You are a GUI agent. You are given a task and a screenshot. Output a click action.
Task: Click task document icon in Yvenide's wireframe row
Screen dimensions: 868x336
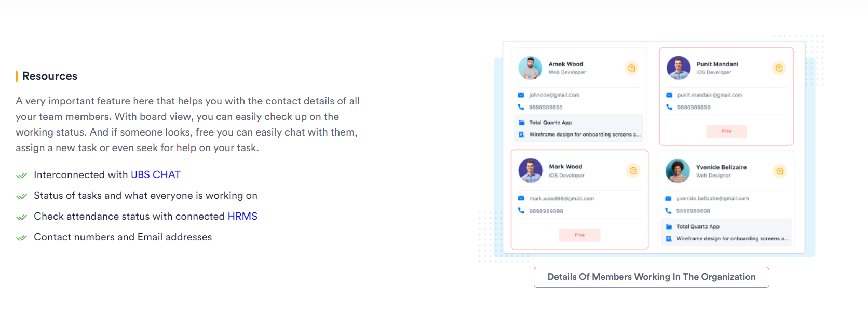[669, 239]
